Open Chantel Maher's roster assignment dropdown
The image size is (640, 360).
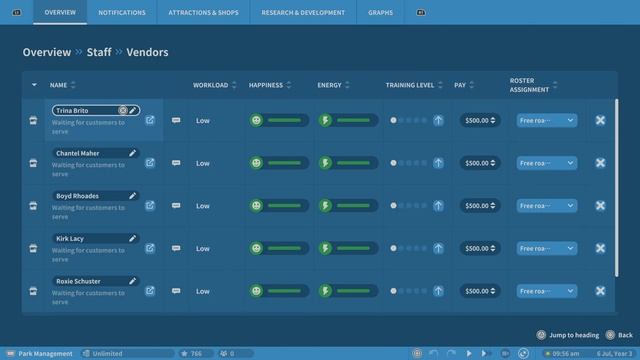tap(547, 163)
